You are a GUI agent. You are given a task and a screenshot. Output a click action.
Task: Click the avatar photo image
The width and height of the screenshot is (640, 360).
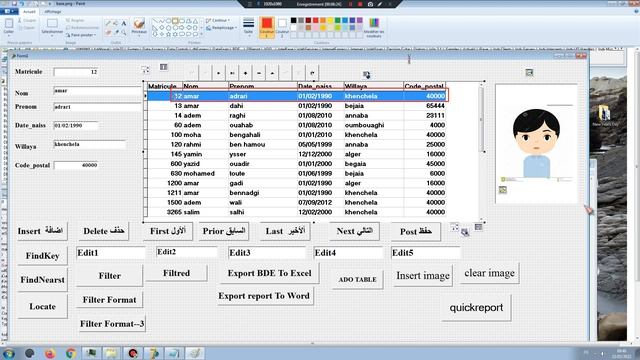pyautogui.click(x=536, y=143)
